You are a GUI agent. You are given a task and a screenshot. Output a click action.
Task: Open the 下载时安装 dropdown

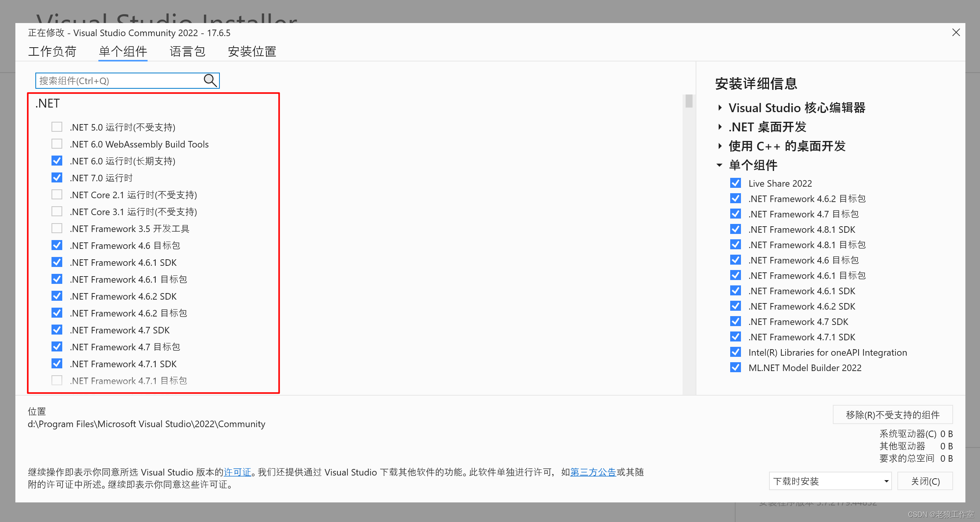tap(830, 481)
